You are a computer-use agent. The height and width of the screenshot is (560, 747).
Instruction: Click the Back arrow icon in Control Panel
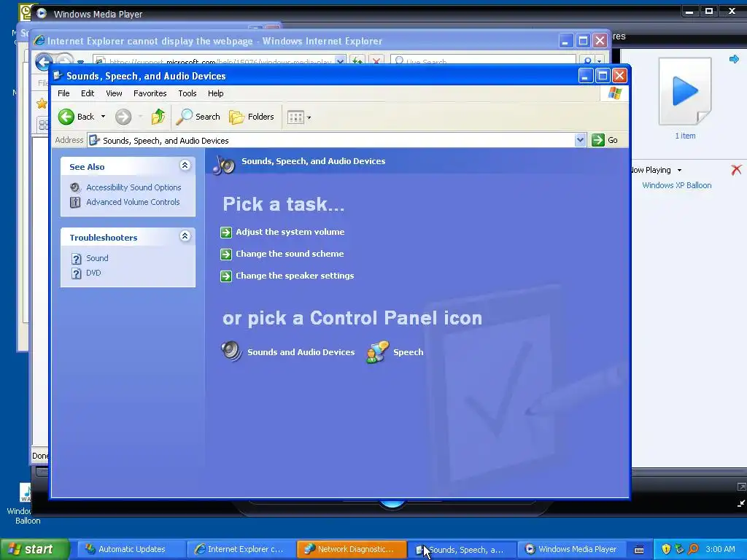click(x=66, y=117)
